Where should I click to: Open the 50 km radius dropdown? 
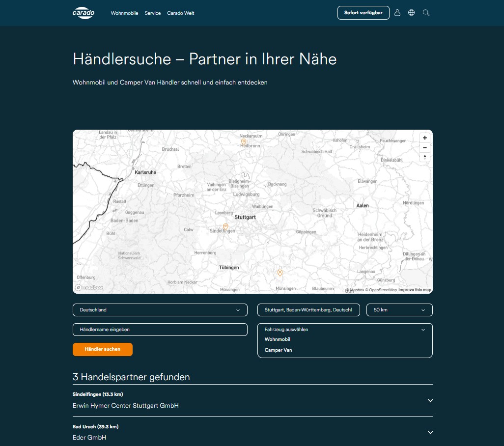399,310
